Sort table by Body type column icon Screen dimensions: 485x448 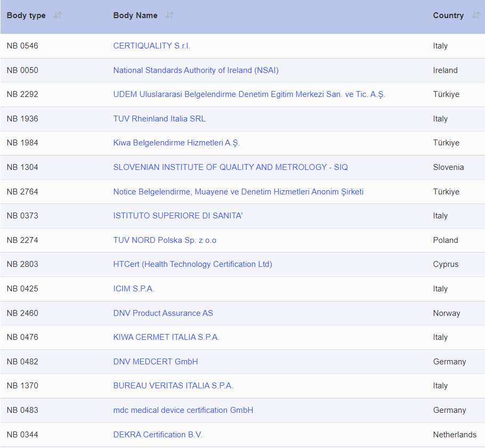(58, 15)
